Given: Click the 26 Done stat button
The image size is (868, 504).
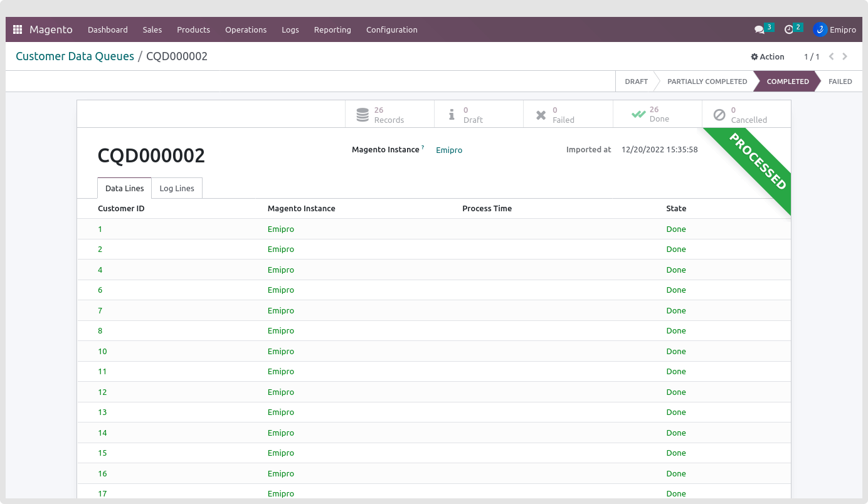Looking at the screenshot, I should pos(657,115).
